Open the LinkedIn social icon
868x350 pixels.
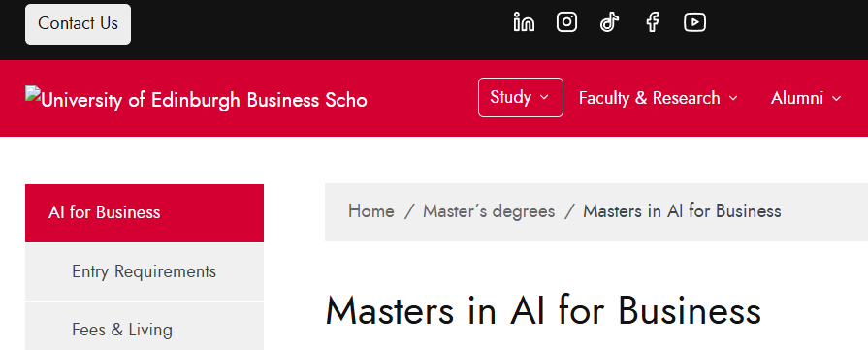[x=523, y=22]
